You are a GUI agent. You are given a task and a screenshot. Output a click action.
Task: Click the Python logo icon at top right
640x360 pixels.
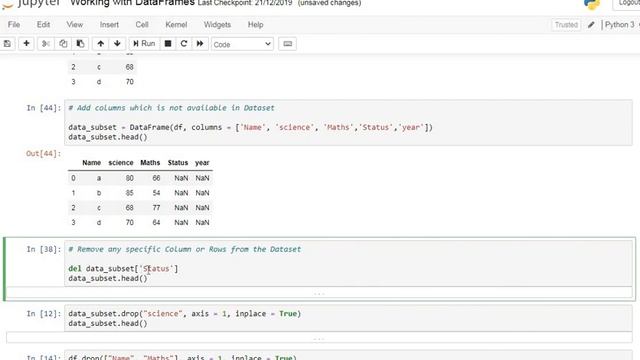click(x=591, y=4)
